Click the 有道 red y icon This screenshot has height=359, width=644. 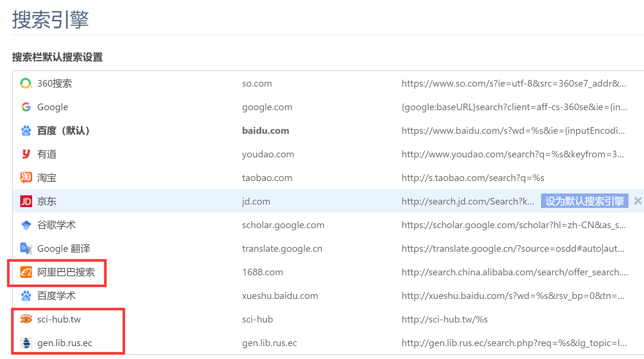(26, 154)
